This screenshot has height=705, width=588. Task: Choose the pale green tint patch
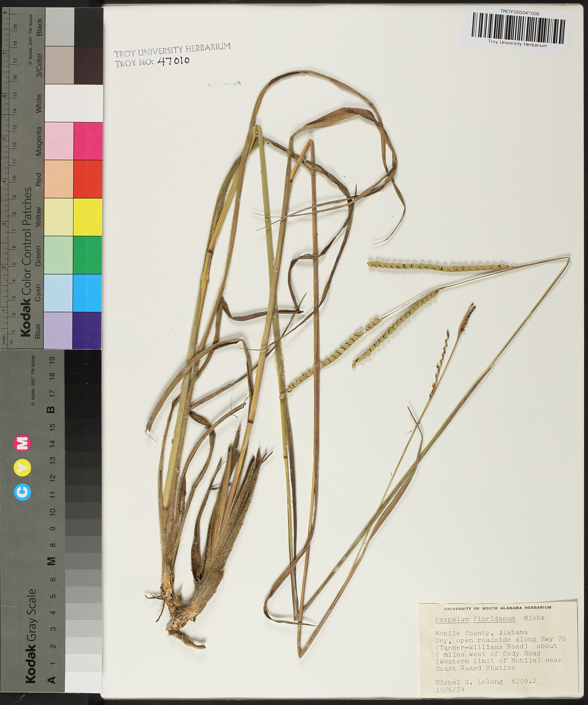tap(59, 255)
